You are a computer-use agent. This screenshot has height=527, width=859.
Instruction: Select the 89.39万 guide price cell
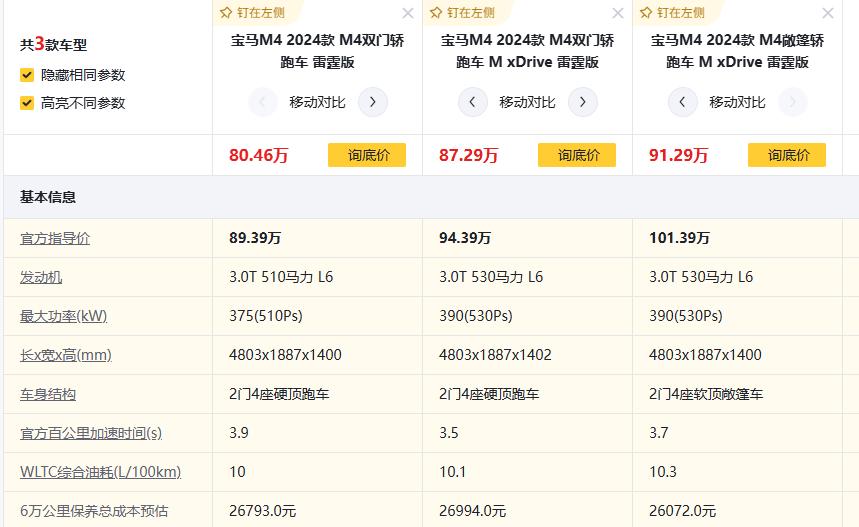pyautogui.click(x=317, y=238)
